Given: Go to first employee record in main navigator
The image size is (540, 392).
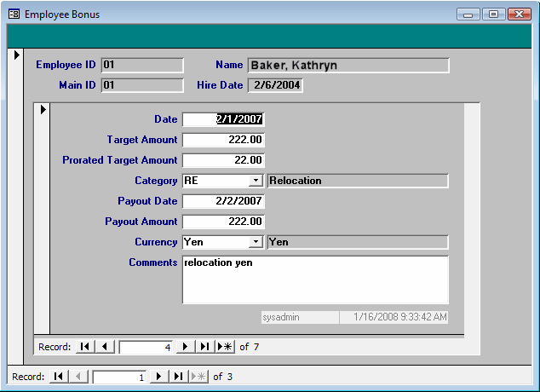Looking at the screenshot, I should [x=59, y=377].
